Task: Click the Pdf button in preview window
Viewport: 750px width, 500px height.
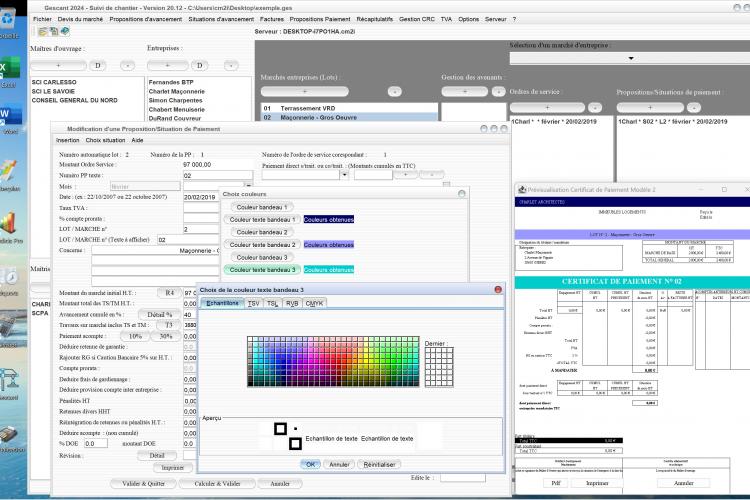Action: [555, 483]
